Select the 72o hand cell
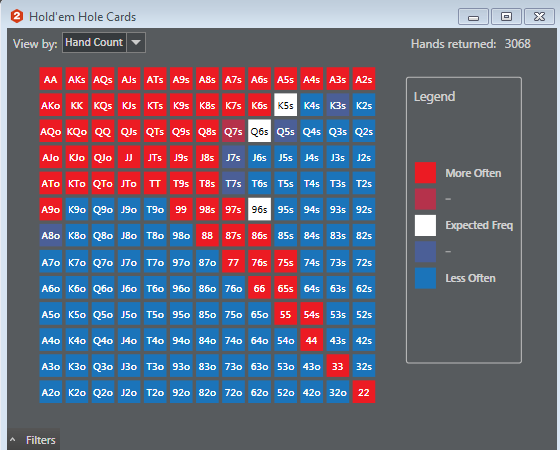The width and height of the screenshot is (560, 450). pyautogui.click(x=233, y=392)
